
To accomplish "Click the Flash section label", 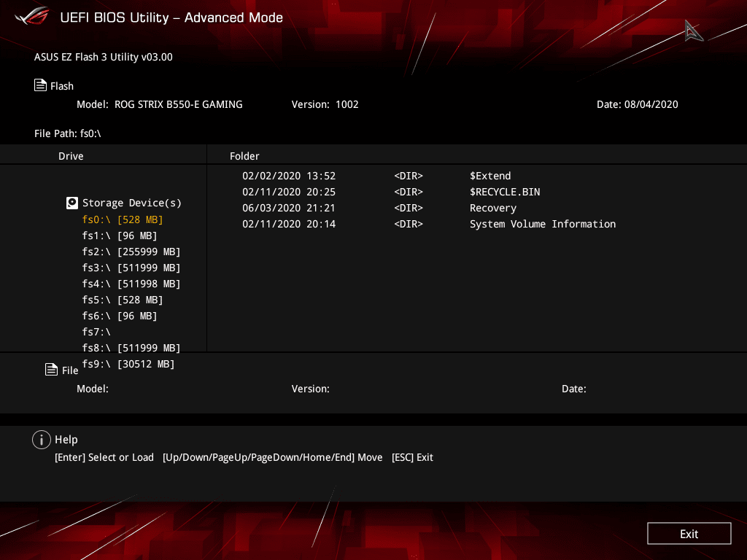I will pos(62,86).
